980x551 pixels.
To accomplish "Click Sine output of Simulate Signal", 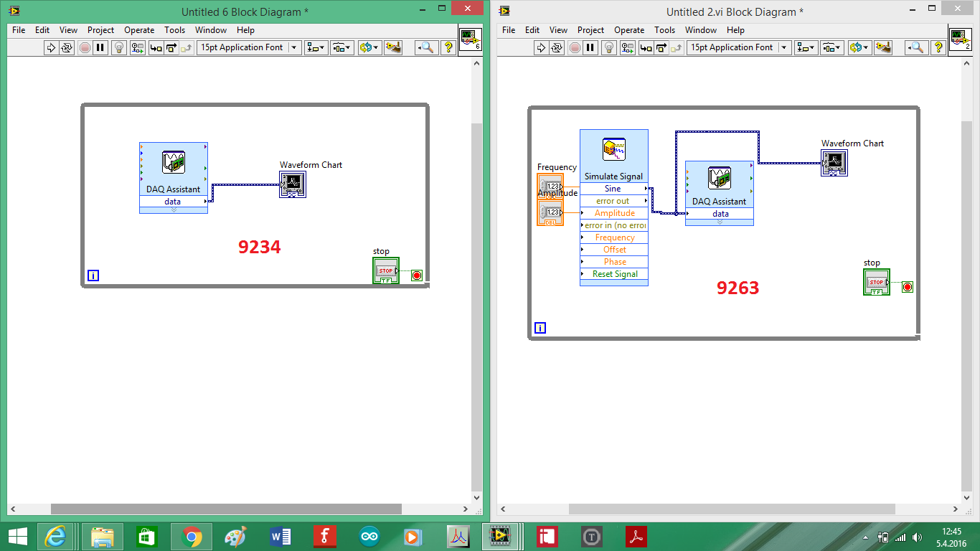I will pos(614,189).
